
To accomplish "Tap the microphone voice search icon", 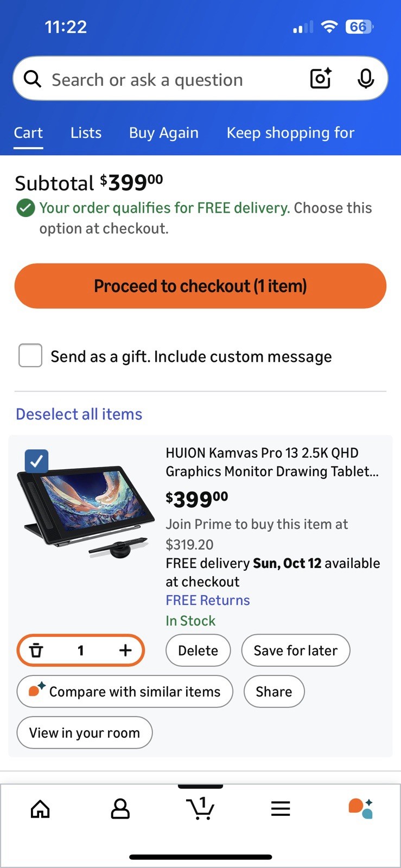I will (366, 79).
